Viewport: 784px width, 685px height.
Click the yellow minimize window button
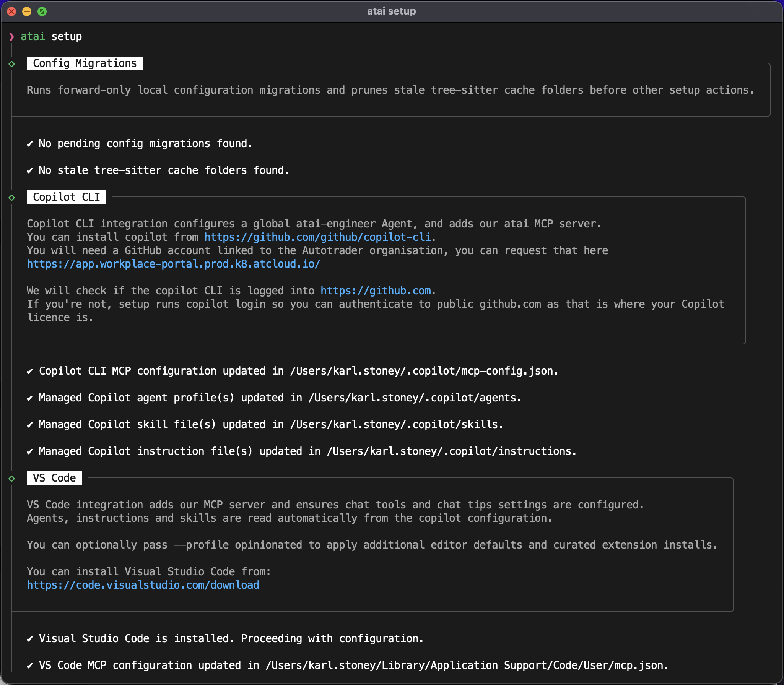[x=27, y=11]
